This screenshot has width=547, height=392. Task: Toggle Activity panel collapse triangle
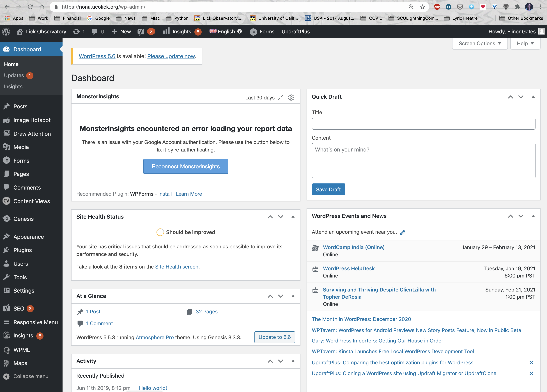[293, 361]
